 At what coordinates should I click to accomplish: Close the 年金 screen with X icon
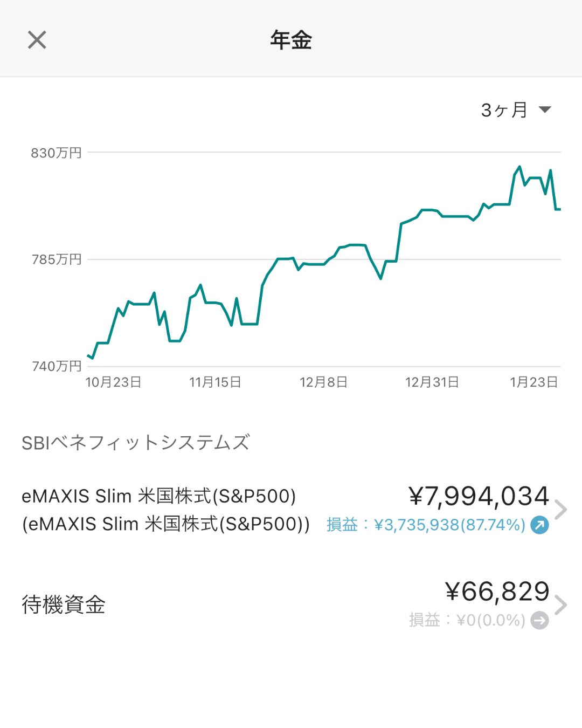click(37, 40)
